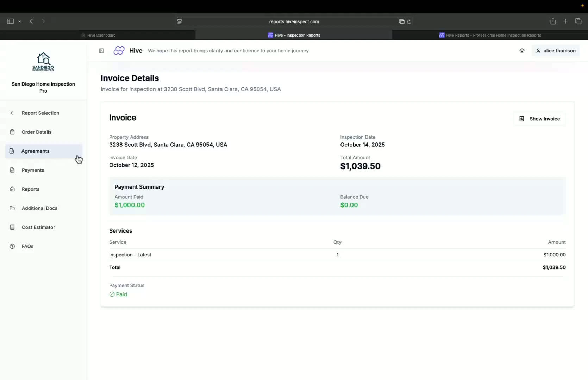Go forward with the browser forward arrow

click(43, 21)
